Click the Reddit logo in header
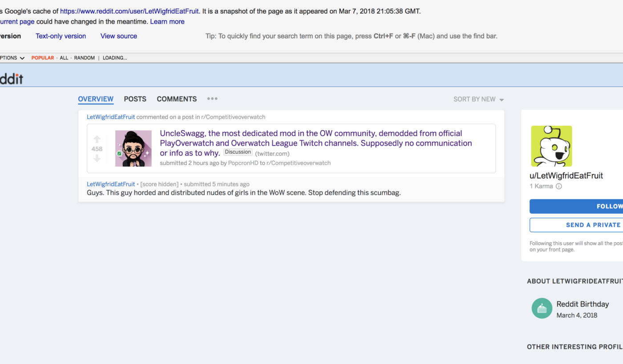623x364 pixels. 11,79
